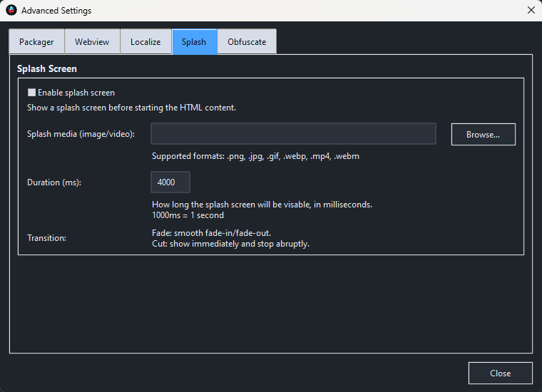Enable the splash screen checkbox
Image resolution: width=542 pixels, height=392 pixels.
click(31, 93)
